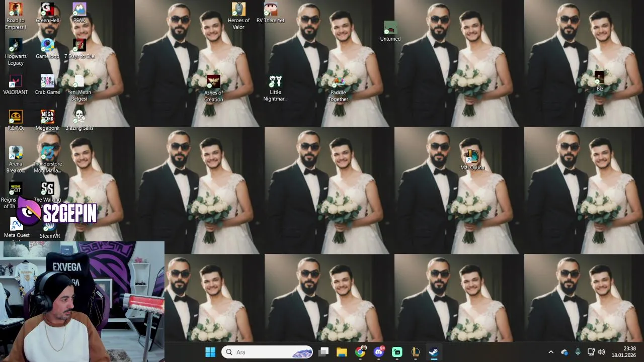Select the Mal Oyunu desktop shortcut
Image resolution: width=644 pixels, height=362 pixels.
click(472, 160)
